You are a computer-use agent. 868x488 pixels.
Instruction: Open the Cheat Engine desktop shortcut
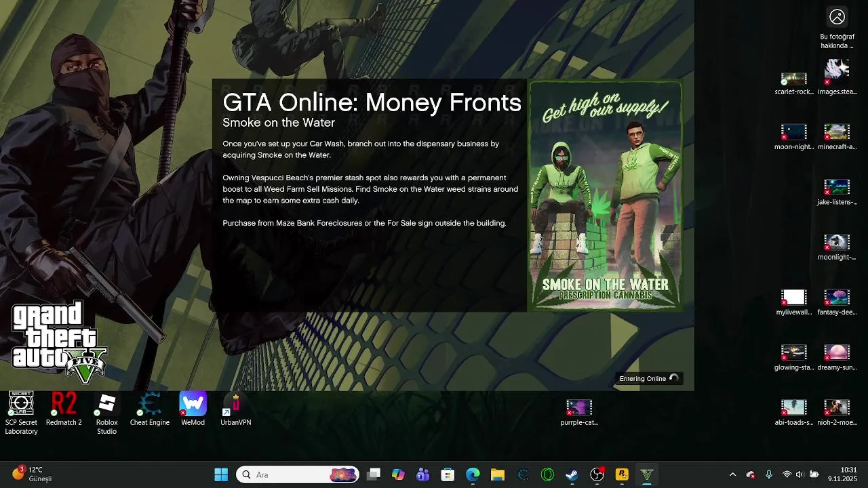pyautogui.click(x=150, y=409)
